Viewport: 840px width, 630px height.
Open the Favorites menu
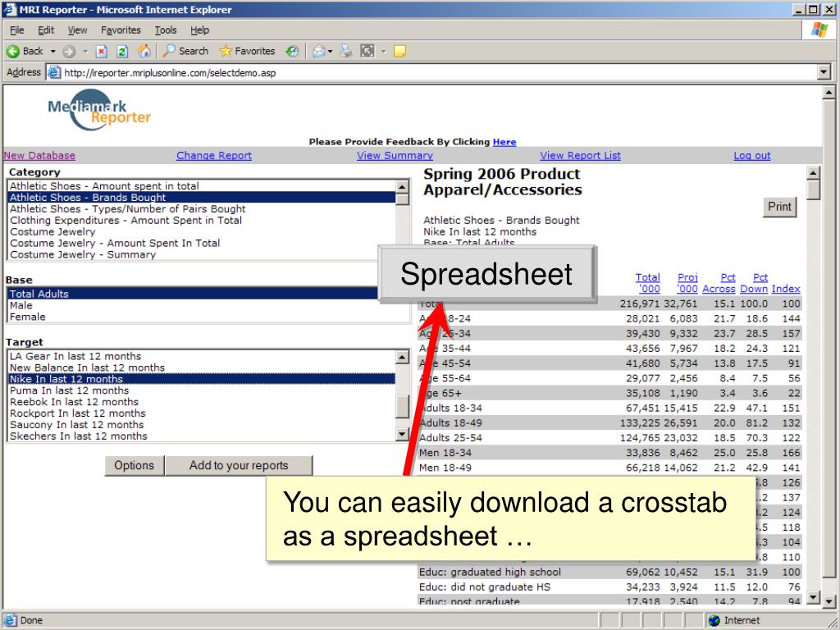[121, 30]
